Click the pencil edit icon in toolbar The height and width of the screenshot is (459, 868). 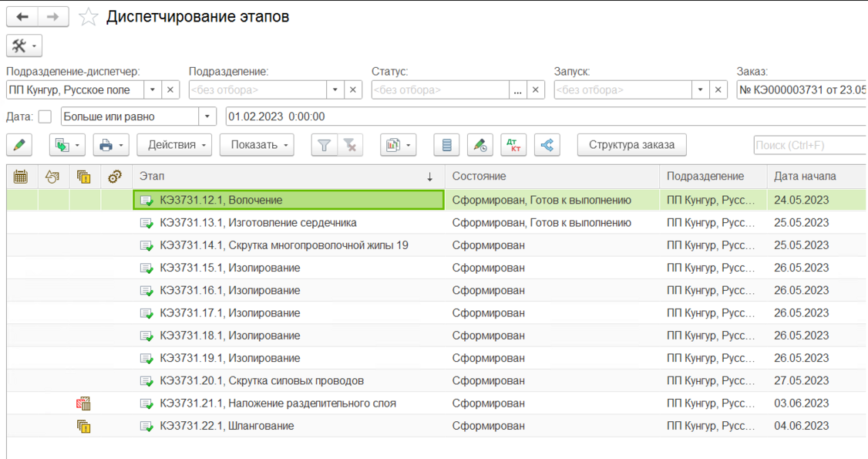pyautogui.click(x=19, y=145)
